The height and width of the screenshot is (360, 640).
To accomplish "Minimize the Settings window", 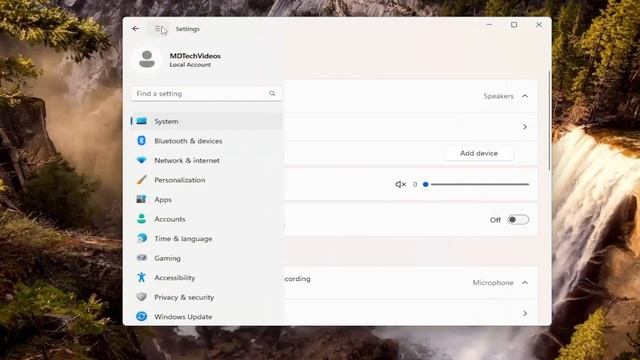I will 489,25.
